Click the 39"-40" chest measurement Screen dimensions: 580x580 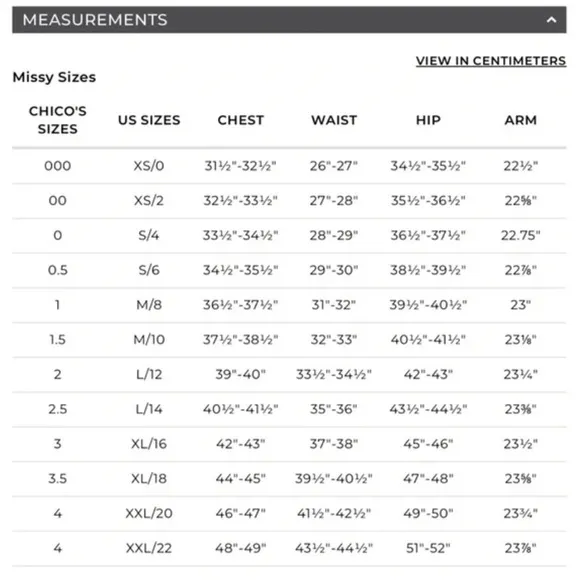click(x=241, y=374)
